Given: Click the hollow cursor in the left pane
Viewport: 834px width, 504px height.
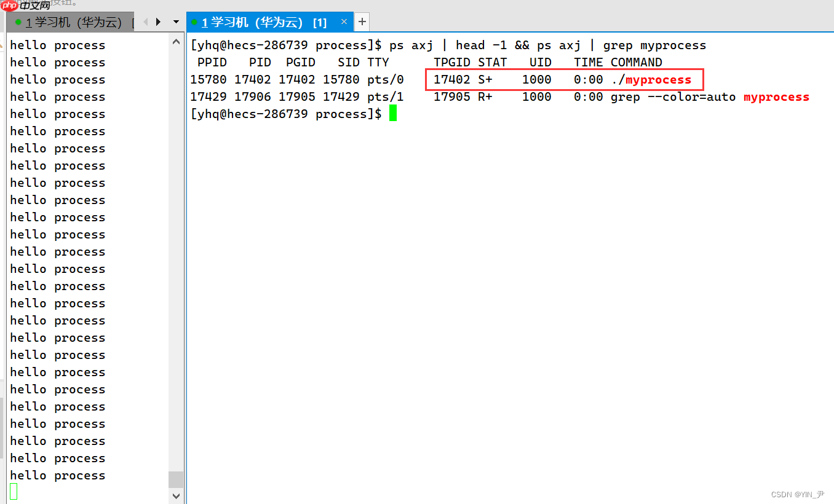Looking at the screenshot, I should tap(14, 492).
